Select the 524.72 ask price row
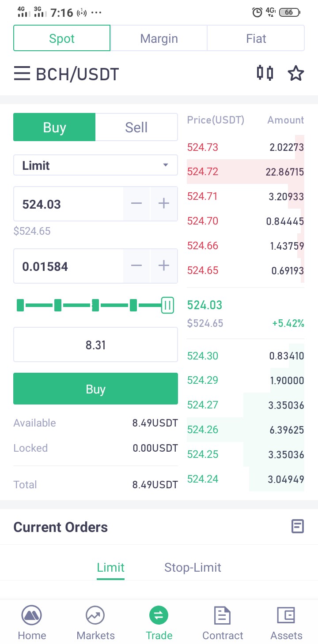This screenshot has width=318, height=644. (246, 172)
